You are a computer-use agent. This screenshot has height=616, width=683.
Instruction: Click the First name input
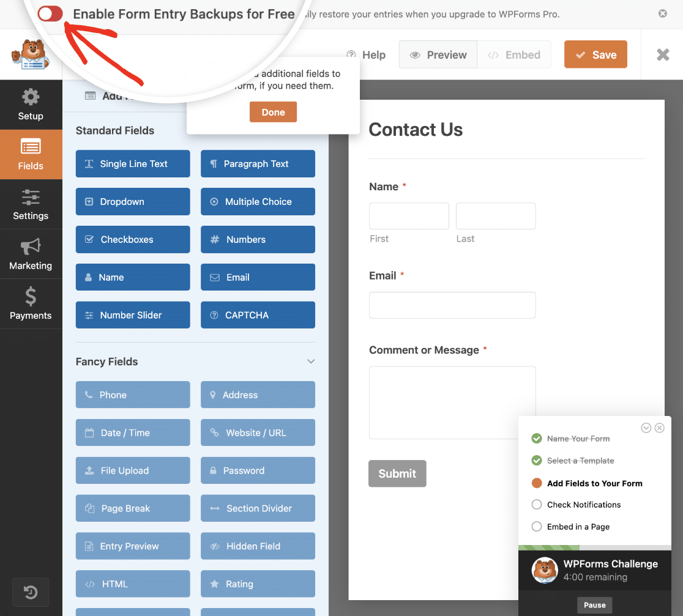(x=409, y=216)
